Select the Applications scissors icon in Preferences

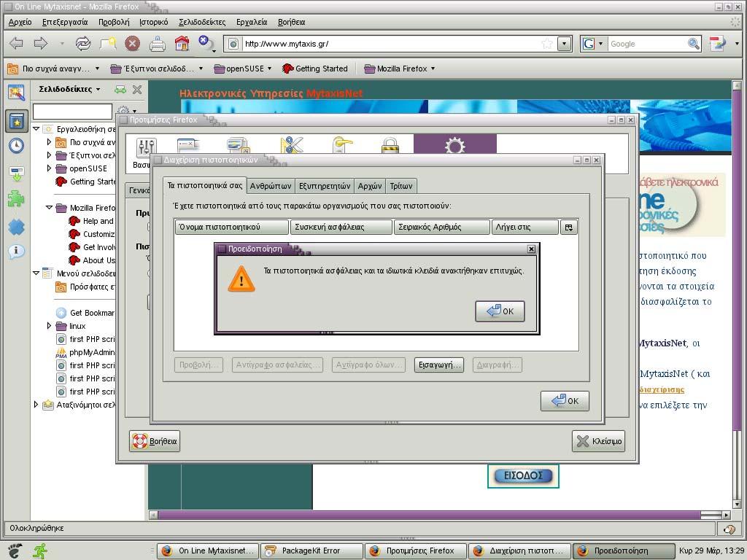[x=292, y=145]
